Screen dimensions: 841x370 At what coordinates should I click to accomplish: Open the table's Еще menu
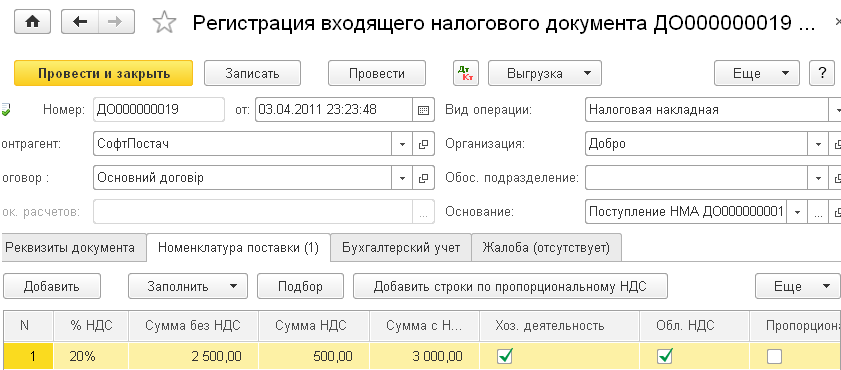pos(798,286)
